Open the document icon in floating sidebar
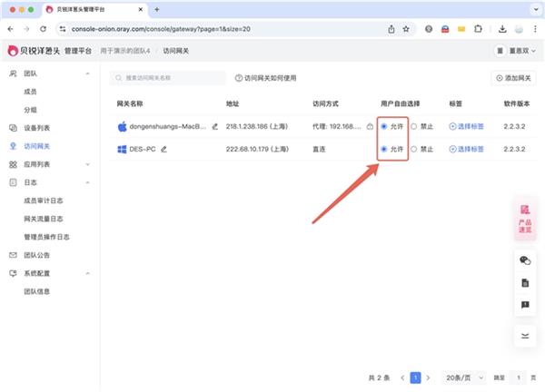Viewport: 545px width, 392px height. [x=524, y=283]
